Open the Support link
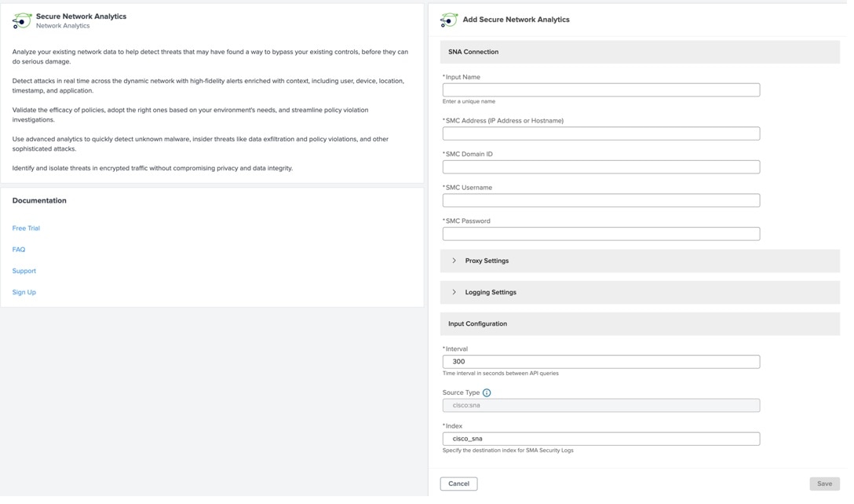 pyautogui.click(x=24, y=271)
